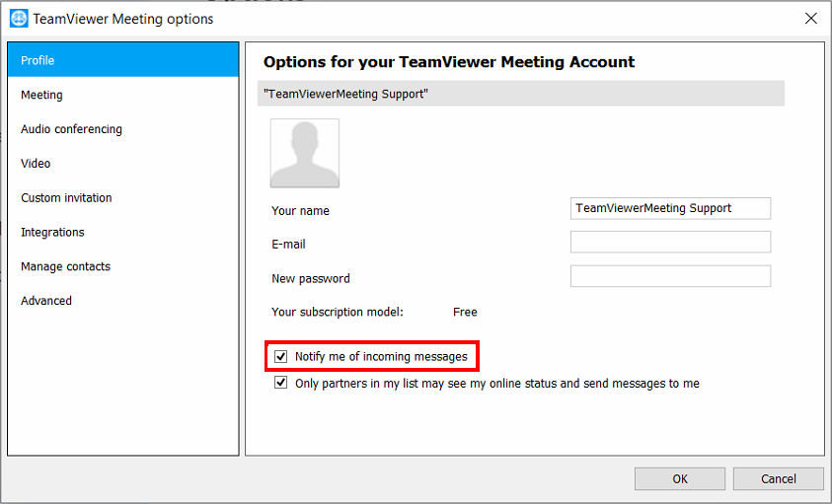The width and height of the screenshot is (832, 504).
Task: Switch to the Meeting section
Action: 123,95
